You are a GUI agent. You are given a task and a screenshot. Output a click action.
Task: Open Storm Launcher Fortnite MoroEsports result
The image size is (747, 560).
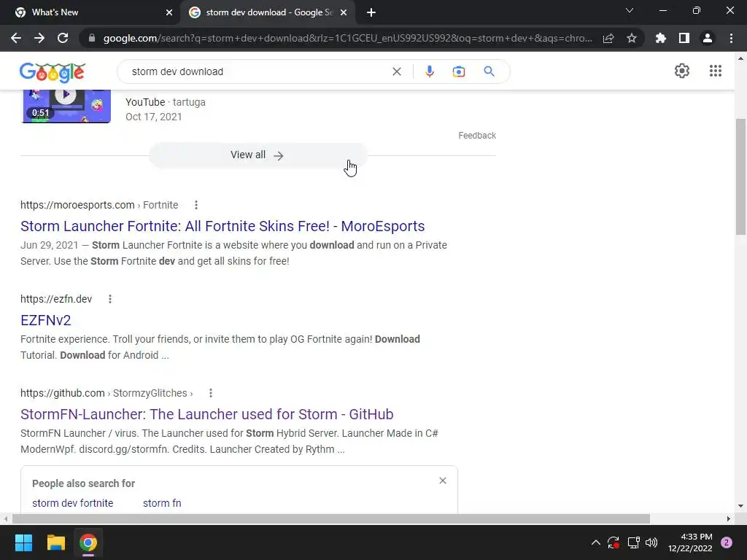(x=222, y=226)
